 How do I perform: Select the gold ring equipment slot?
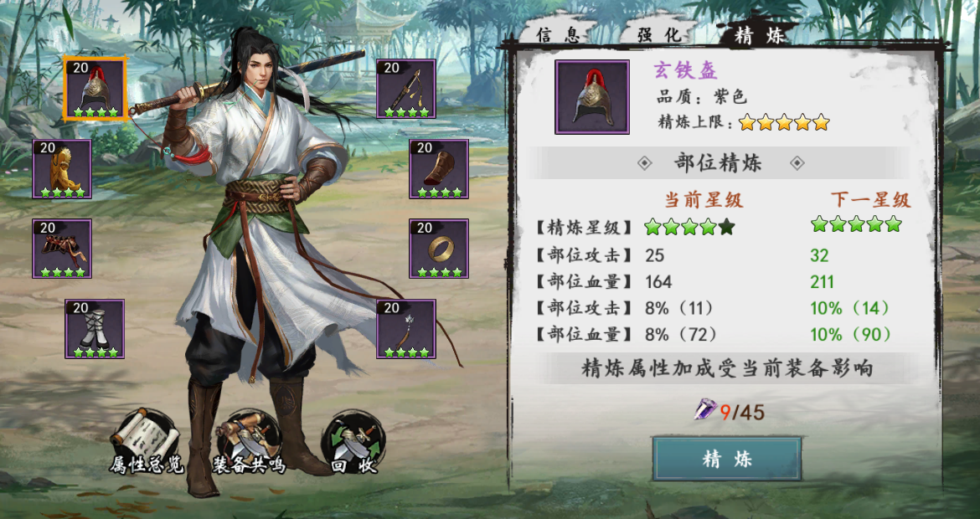[x=439, y=249]
